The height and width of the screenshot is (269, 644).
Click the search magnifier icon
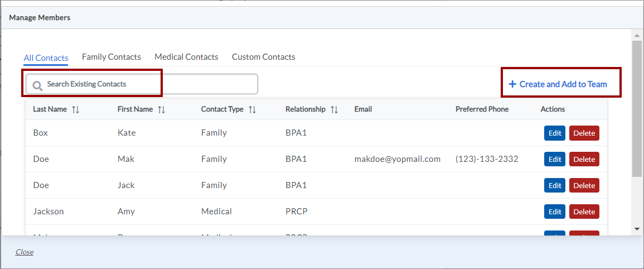click(37, 85)
